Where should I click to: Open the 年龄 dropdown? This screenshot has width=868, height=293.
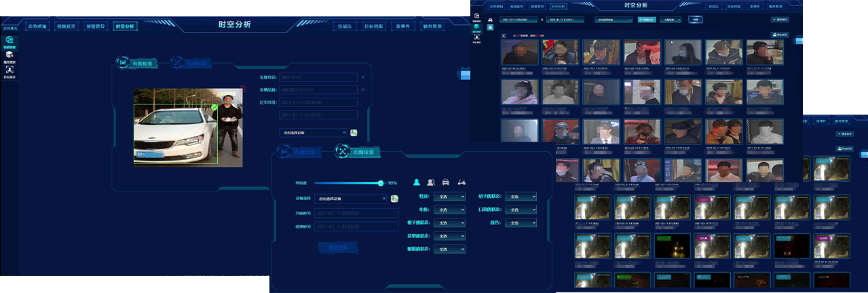(x=449, y=210)
